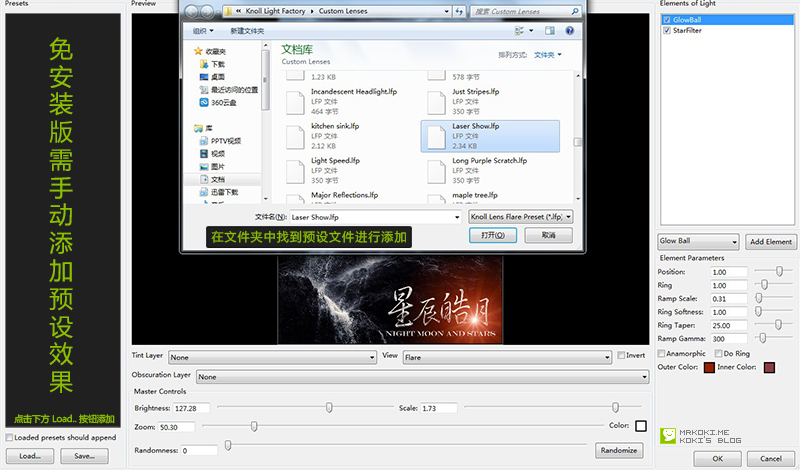Viewport: 800px width, 470px height.
Task: Confirm with the OK button
Action: click(717, 458)
